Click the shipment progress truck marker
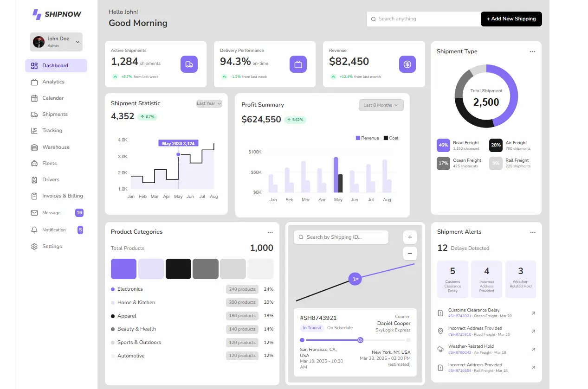 360,340
